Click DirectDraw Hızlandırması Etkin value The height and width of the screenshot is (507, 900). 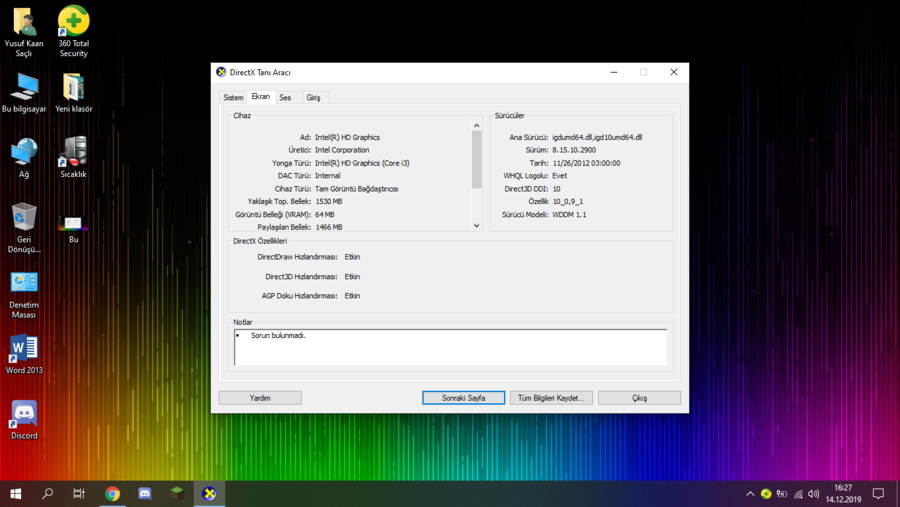352,257
